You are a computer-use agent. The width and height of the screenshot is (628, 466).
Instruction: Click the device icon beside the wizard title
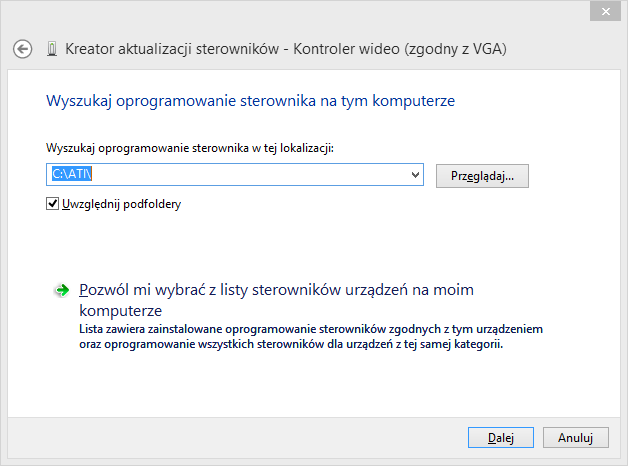point(52,49)
